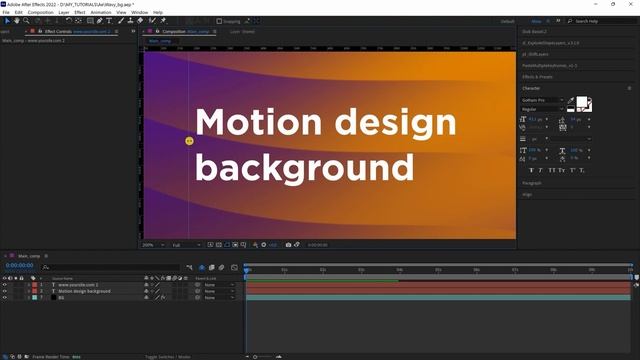
Task: Open the Edit menu
Action: coord(19,13)
